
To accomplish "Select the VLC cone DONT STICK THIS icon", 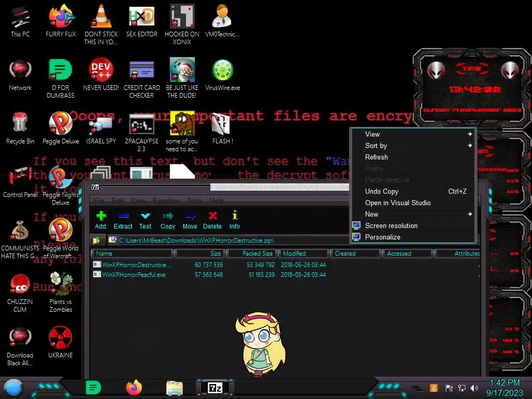I will point(101,24).
